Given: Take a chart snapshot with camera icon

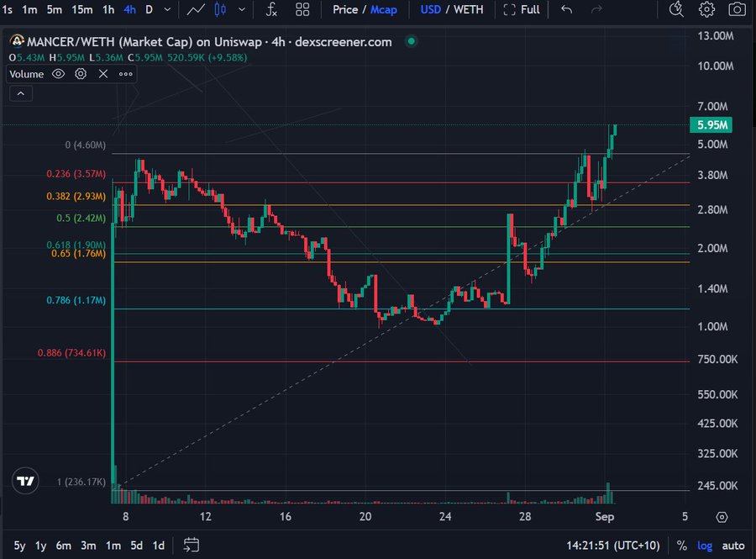Looking at the screenshot, I should [737, 9].
